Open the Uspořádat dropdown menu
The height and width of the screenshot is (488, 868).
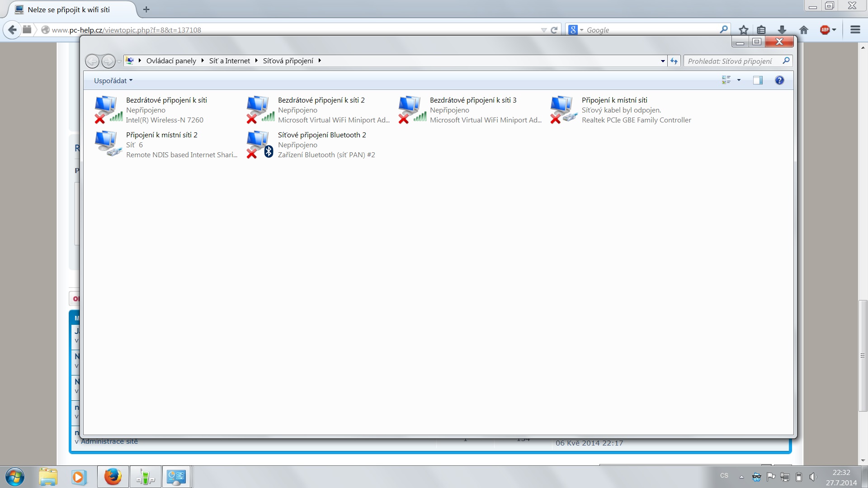tap(113, 80)
